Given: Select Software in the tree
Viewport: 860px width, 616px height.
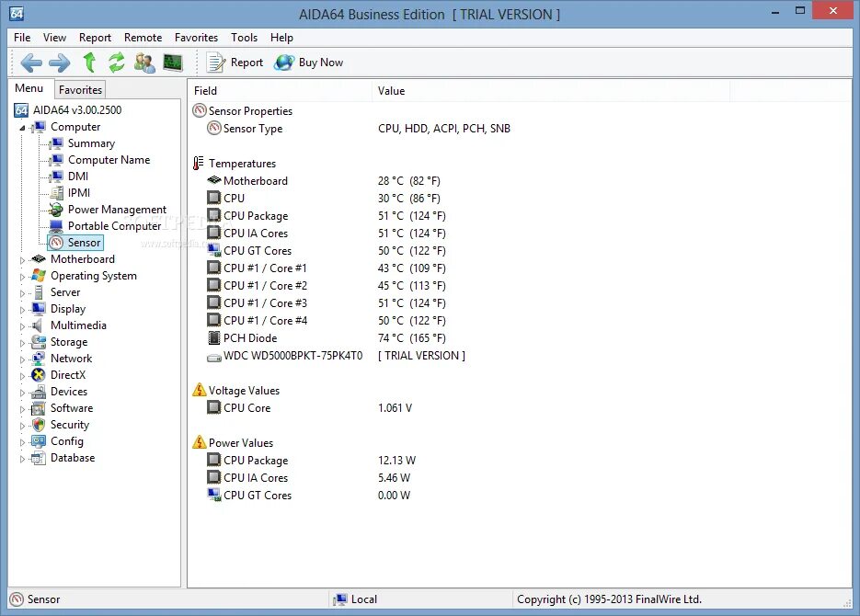Looking at the screenshot, I should point(72,408).
